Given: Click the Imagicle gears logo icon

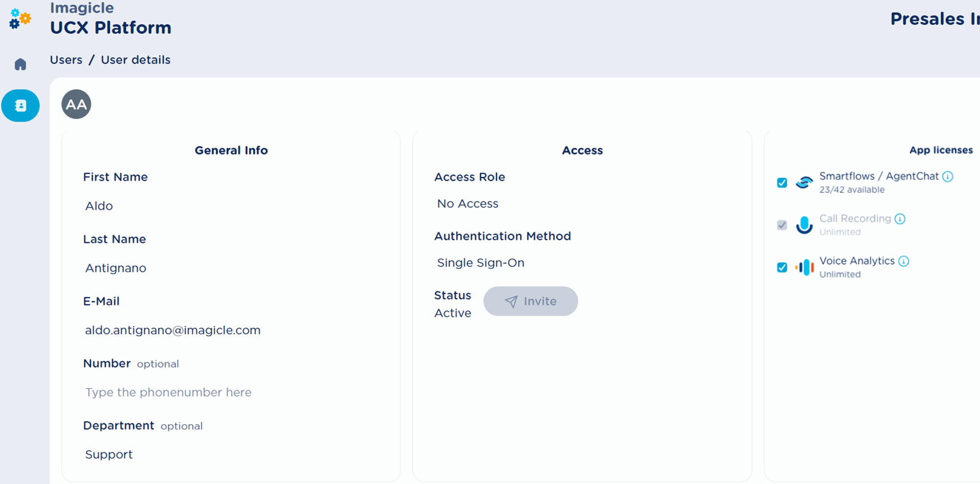Looking at the screenshot, I should [x=20, y=19].
